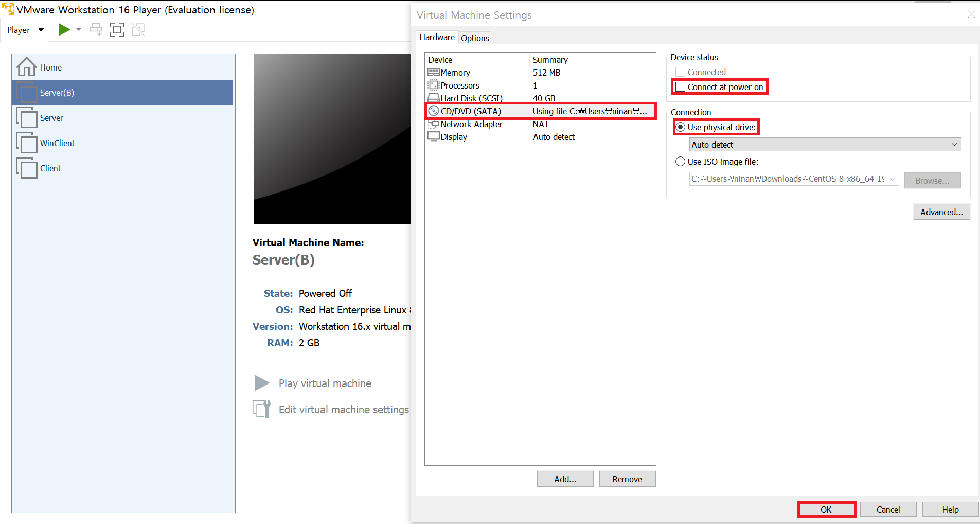Select Use ISO image file radio button

(x=680, y=162)
